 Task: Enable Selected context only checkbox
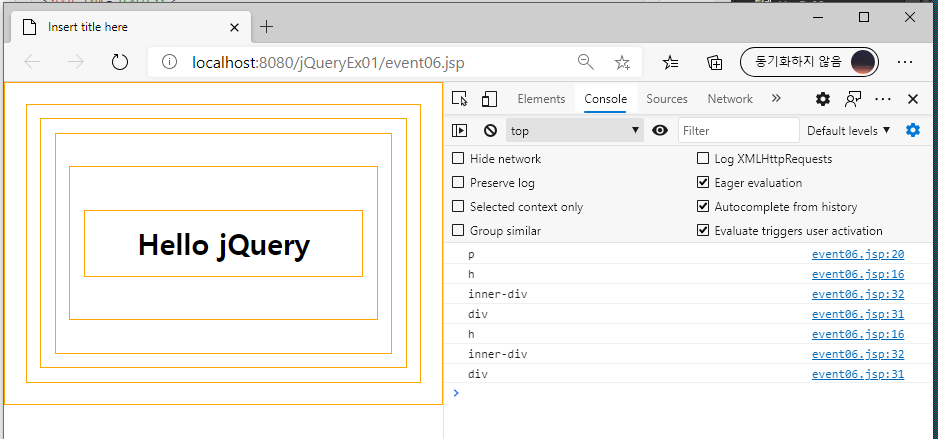[x=458, y=206]
